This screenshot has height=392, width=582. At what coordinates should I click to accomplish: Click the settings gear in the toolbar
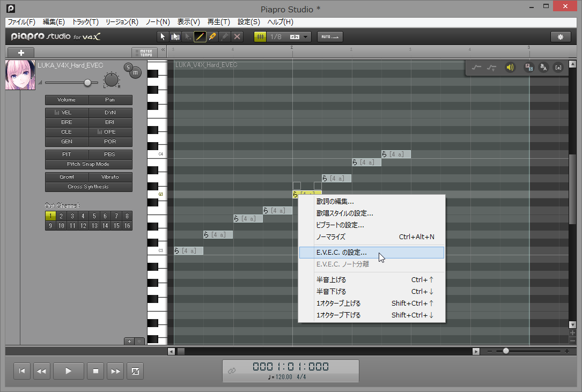(561, 37)
